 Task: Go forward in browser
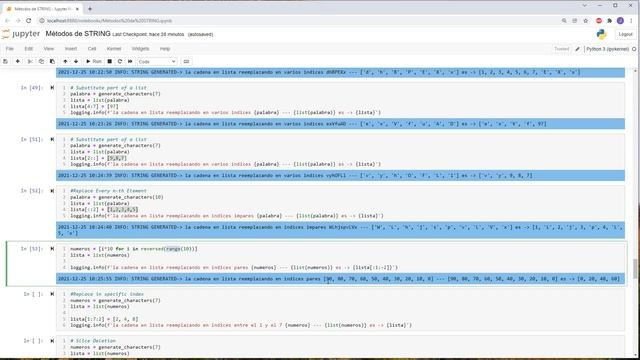pyautogui.click(x=18, y=20)
